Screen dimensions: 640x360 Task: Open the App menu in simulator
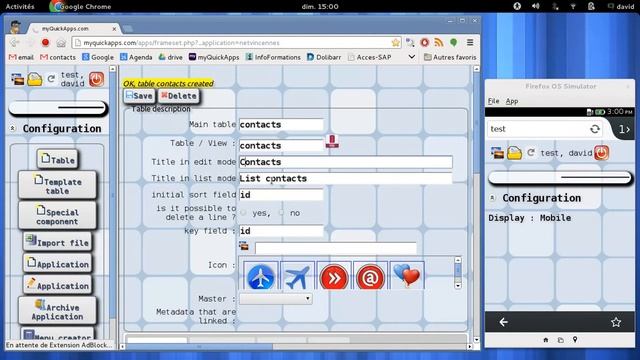point(512,101)
